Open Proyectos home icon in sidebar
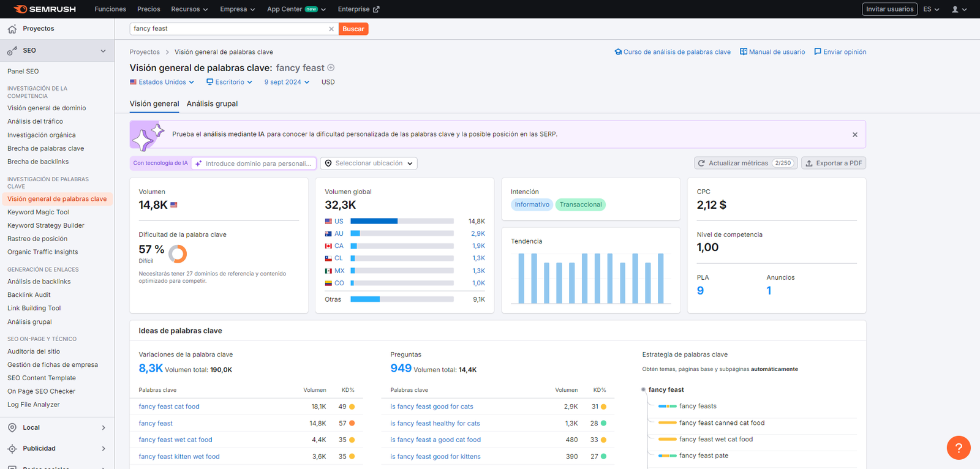 point(12,29)
